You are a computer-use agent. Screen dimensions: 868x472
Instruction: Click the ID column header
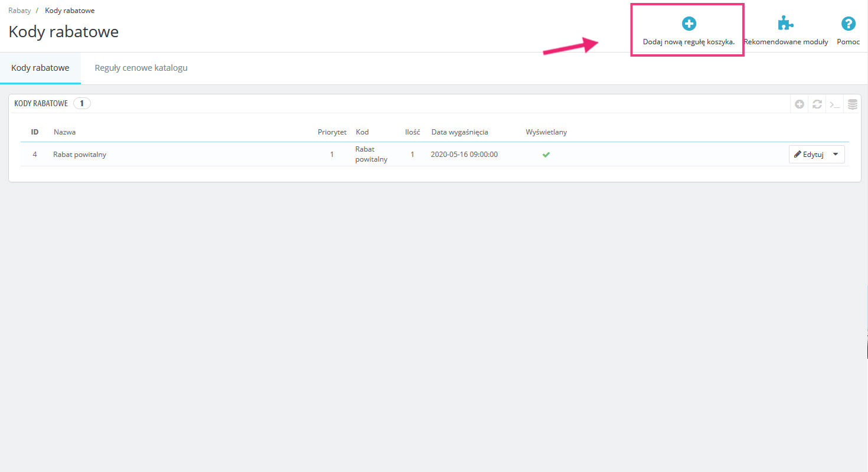pyautogui.click(x=35, y=132)
